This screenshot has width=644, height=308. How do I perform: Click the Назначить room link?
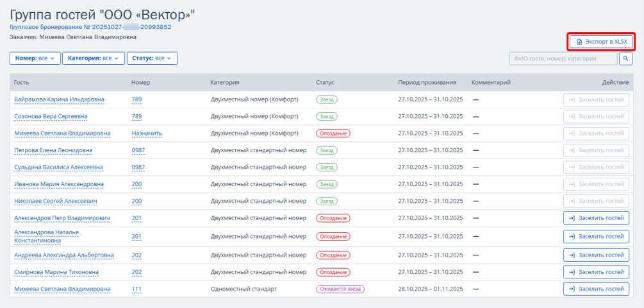(147, 133)
